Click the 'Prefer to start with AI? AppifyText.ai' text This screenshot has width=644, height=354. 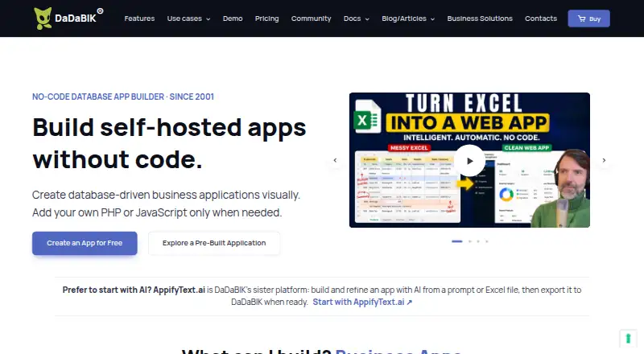click(x=134, y=290)
